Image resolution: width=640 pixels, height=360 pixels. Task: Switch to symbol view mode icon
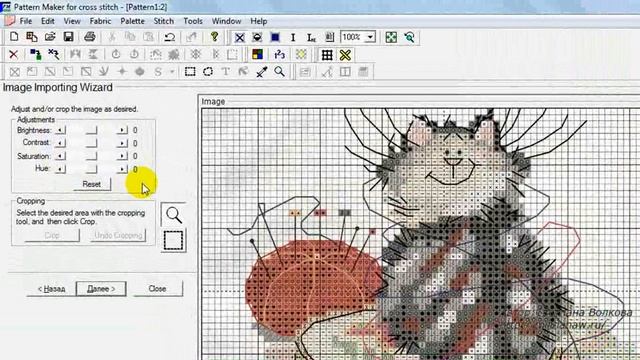(257, 38)
